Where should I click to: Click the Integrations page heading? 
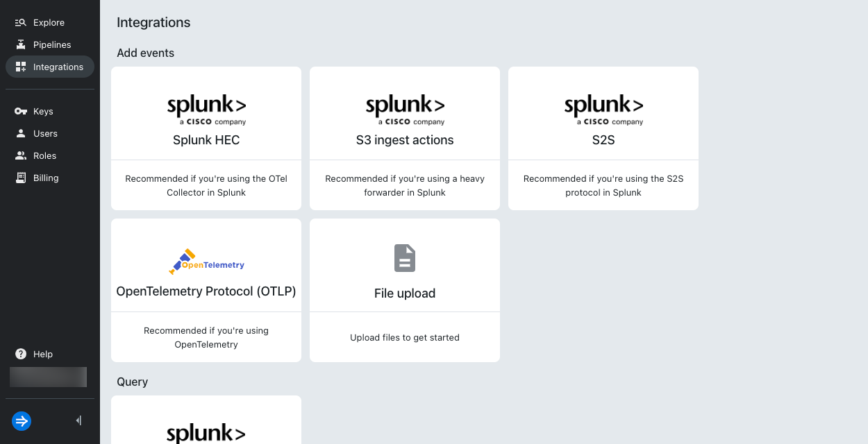pos(153,22)
